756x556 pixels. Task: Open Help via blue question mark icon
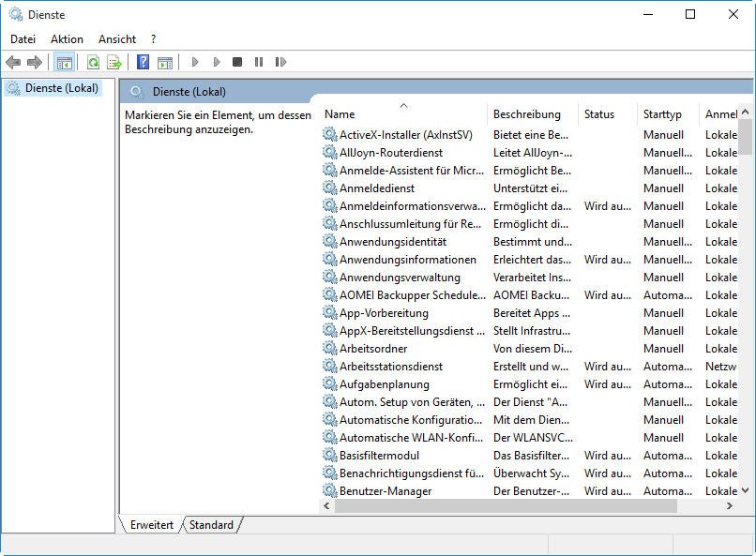pyautogui.click(x=143, y=62)
